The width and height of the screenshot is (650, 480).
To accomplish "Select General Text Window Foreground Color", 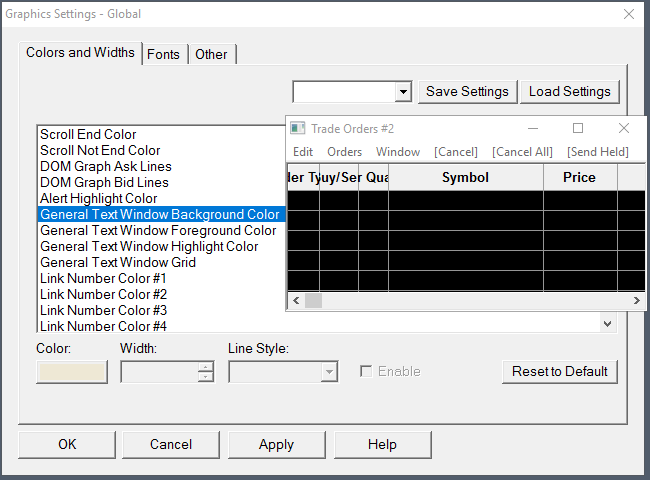I will tap(162, 230).
